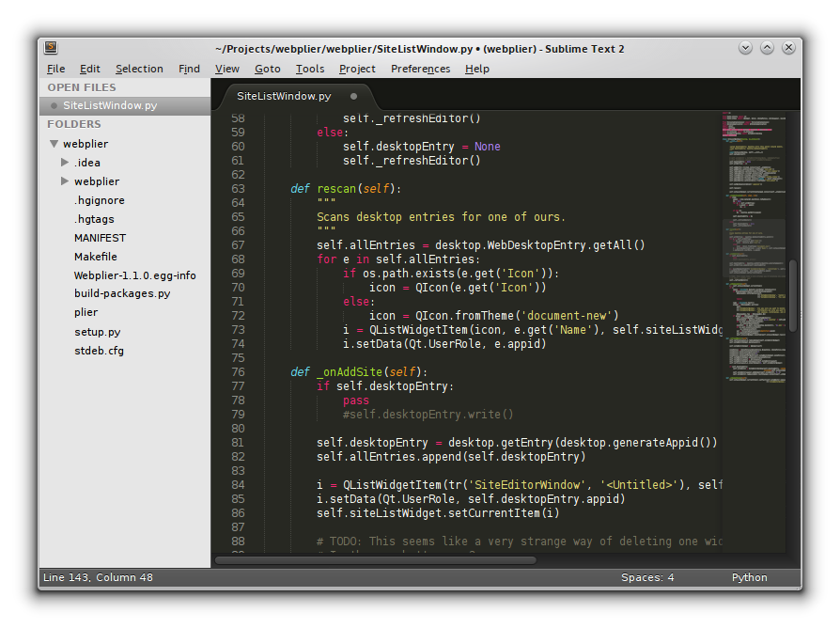Collapse the top-level webplier folder
The image size is (840, 628).
pyautogui.click(x=54, y=144)
